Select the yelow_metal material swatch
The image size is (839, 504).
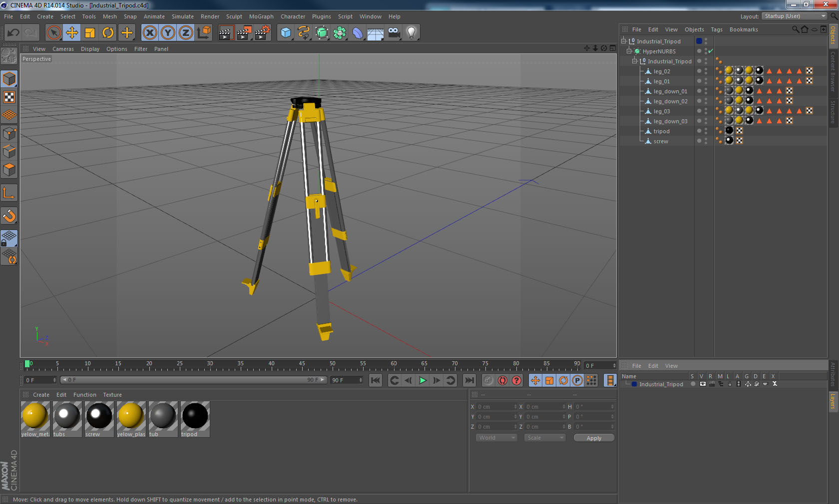click(35, 419)
